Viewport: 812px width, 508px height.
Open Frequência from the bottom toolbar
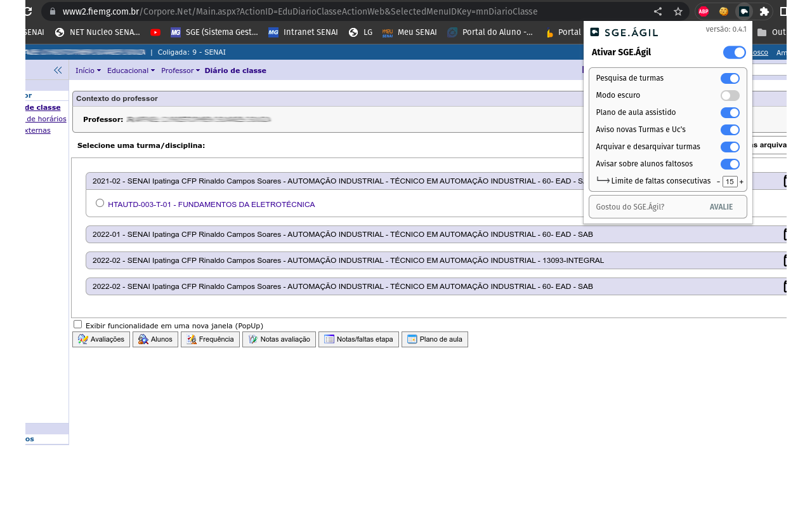coord(210,340)
